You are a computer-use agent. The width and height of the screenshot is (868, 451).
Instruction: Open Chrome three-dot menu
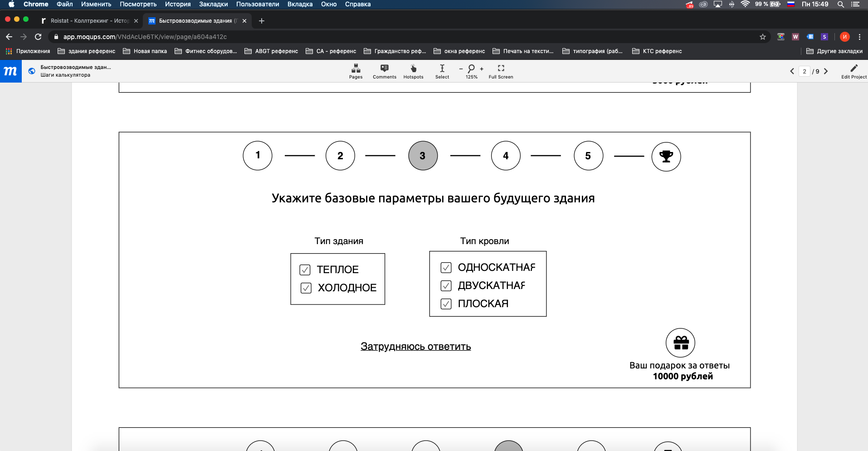click(859, 37)
